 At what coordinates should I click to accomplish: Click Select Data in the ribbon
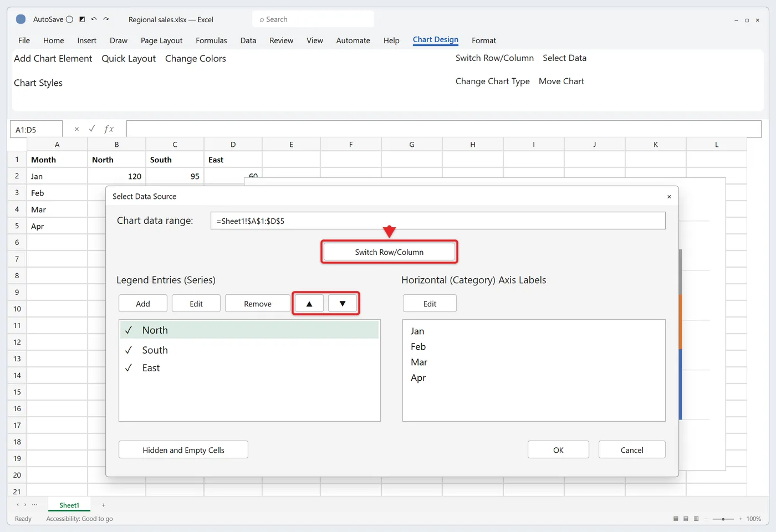[x=564, y=58]
